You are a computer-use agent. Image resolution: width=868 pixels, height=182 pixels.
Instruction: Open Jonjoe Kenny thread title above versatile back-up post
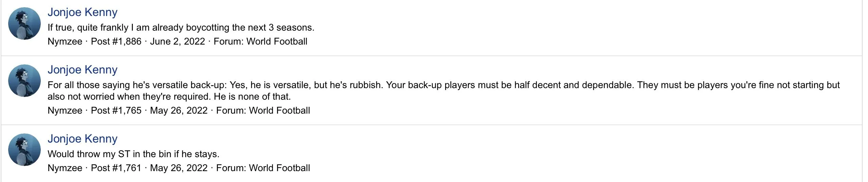click(x=83, y=70)
